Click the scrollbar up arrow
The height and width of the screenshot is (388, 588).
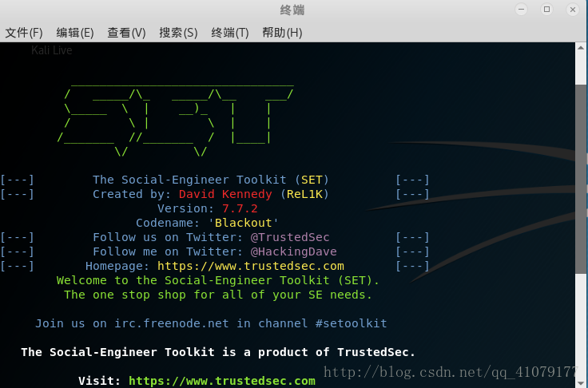pyautogui.click(x=581, y=48)
